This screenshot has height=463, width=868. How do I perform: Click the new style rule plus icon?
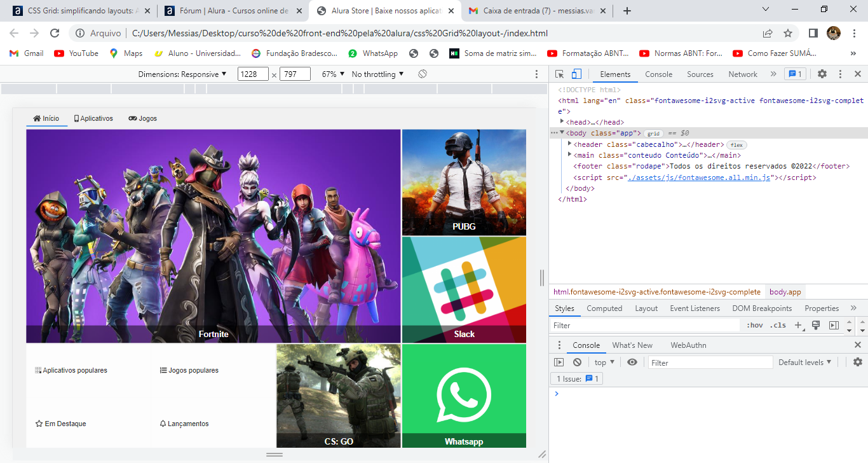(799, 326)
